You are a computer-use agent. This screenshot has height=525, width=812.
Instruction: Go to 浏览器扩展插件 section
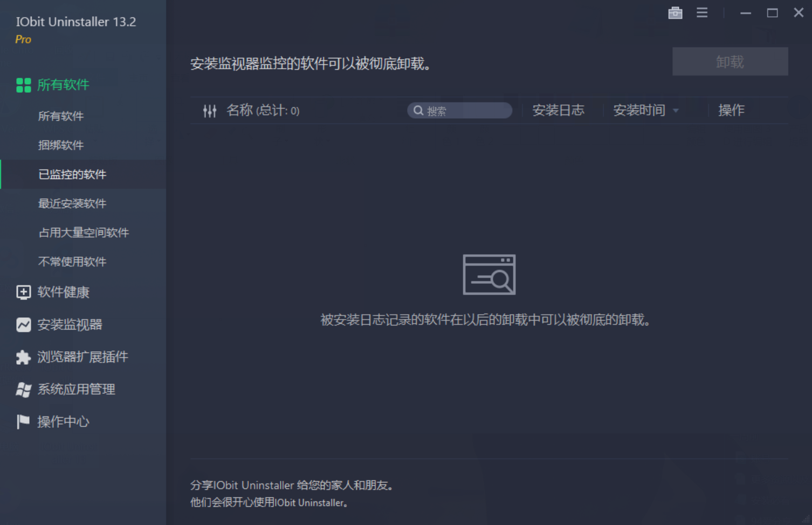(x=82, y=357)
